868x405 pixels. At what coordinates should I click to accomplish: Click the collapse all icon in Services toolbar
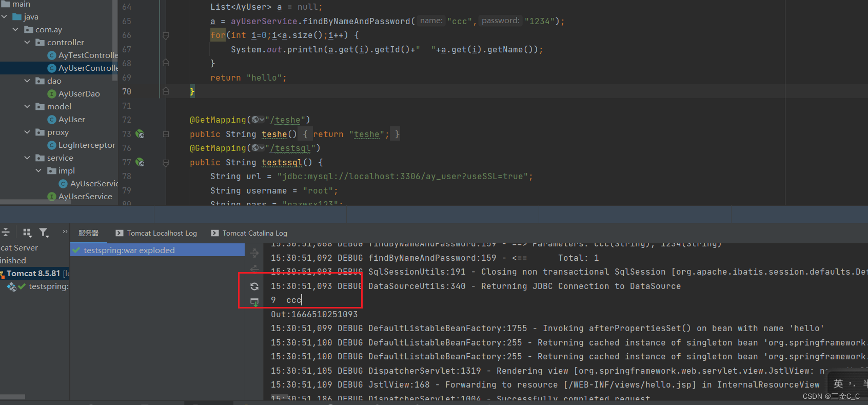point(6,233)
